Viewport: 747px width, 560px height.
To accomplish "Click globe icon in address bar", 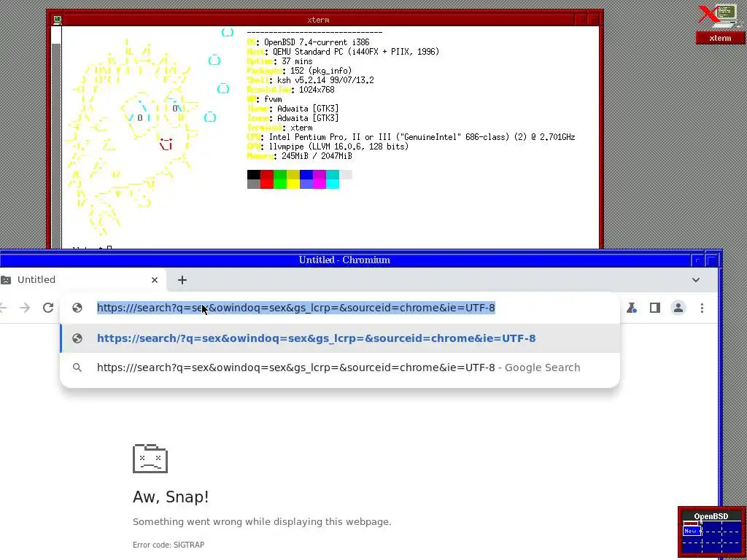I will pyautogui.click(x=77, y=308).
